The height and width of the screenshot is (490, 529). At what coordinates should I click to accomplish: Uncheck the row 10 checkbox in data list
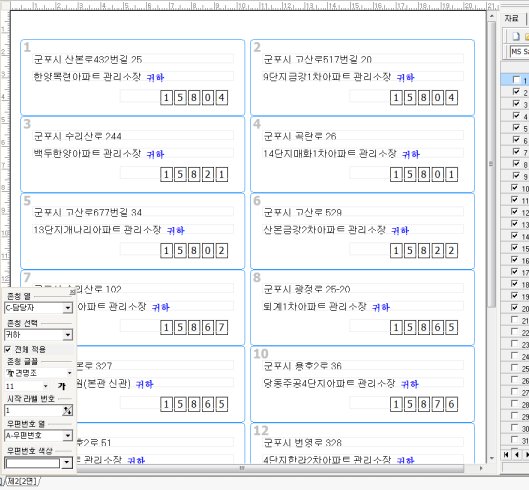tap(514, 188)
